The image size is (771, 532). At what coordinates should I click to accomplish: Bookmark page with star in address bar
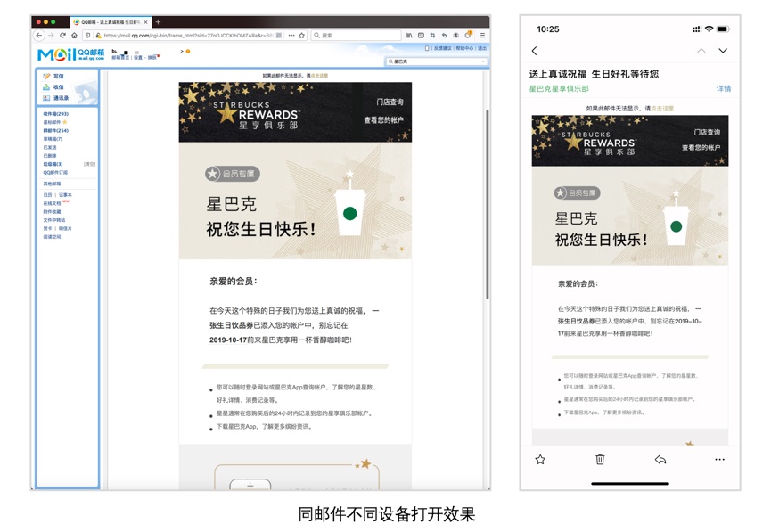click(302, 36)
